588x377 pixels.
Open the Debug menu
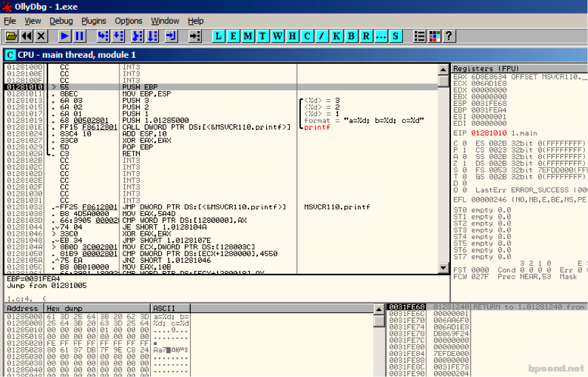(61, 21)
